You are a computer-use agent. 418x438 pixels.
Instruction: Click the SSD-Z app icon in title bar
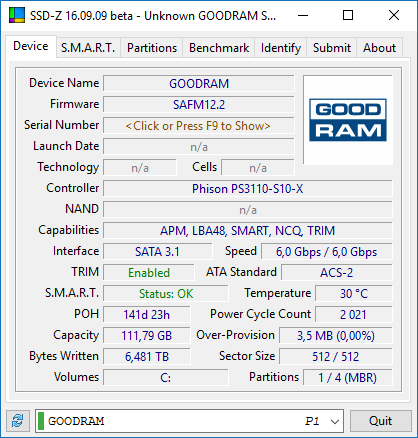[17, 15]
